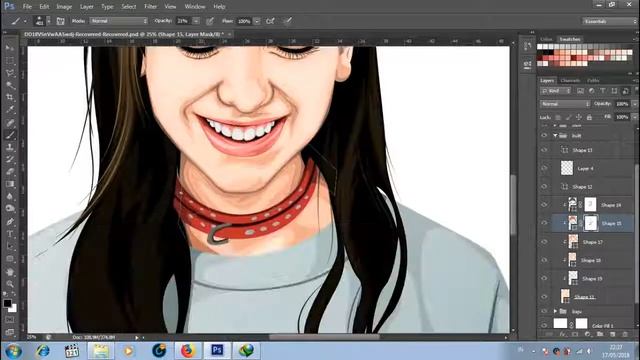
Task: Pick the first white swatch in Swatches
Action: (x=540, y=47)
